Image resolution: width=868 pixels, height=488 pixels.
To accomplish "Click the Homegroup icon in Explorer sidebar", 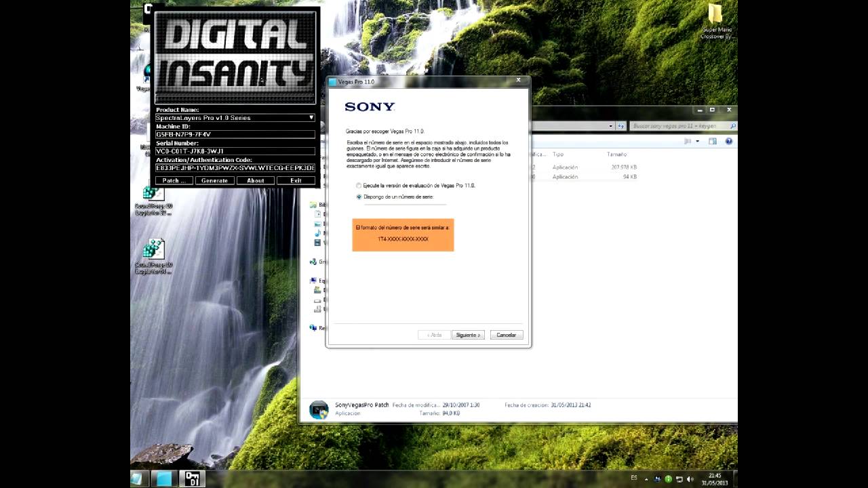I will pos(313,262).
